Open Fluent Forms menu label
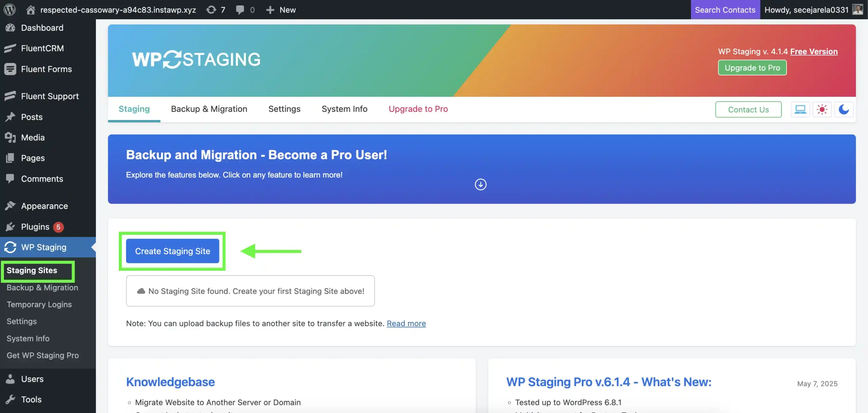The width and height of the screenshot is (868, 413). point(46,69)
